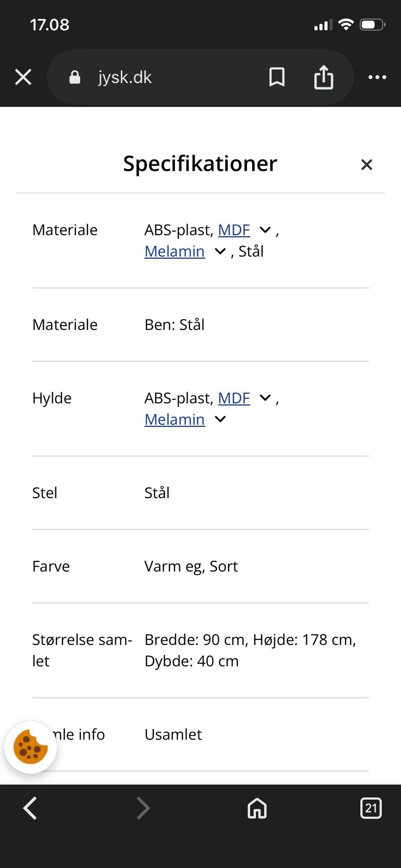Expand the MDF chevron in the Hylde row
401x868 pixels.
click(x=265, y=398)
